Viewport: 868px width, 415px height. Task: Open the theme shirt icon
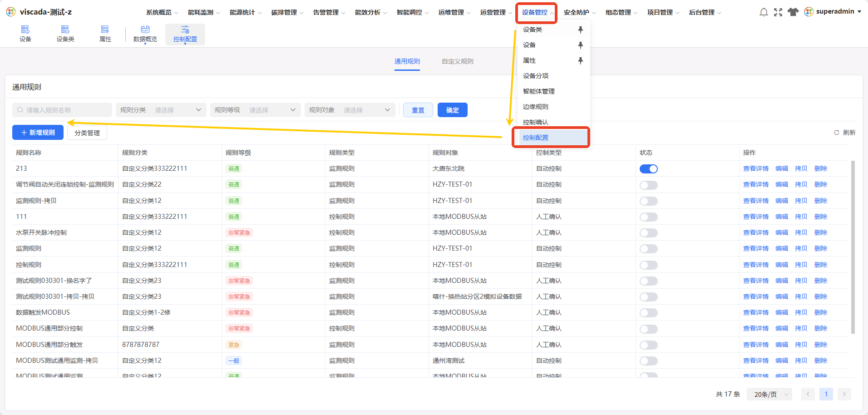coord(793,12)
